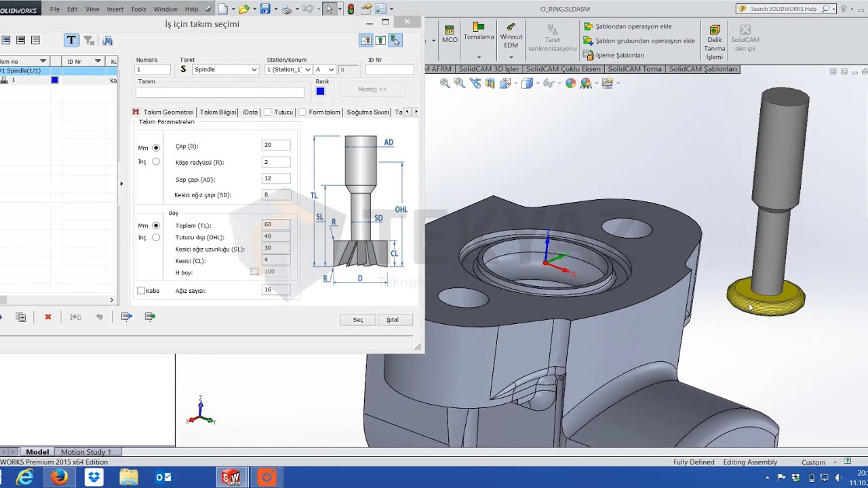This screenshot has height=488, width=868.
Task: Click the copy tool icon beside delete
Action: pos(21,317)
